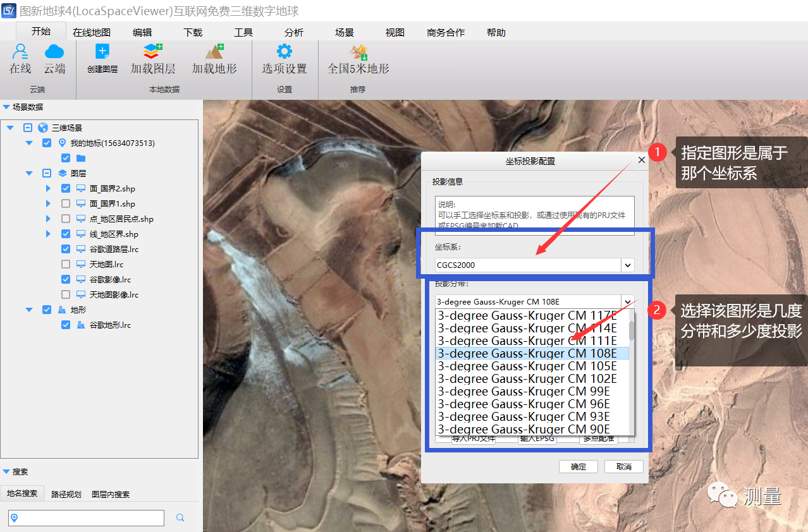The height and width of the screenshot is (532, 808).
Task: Click the blue folder icon under 我的地标
Action: pyautogui.click(x=81, y=158)
